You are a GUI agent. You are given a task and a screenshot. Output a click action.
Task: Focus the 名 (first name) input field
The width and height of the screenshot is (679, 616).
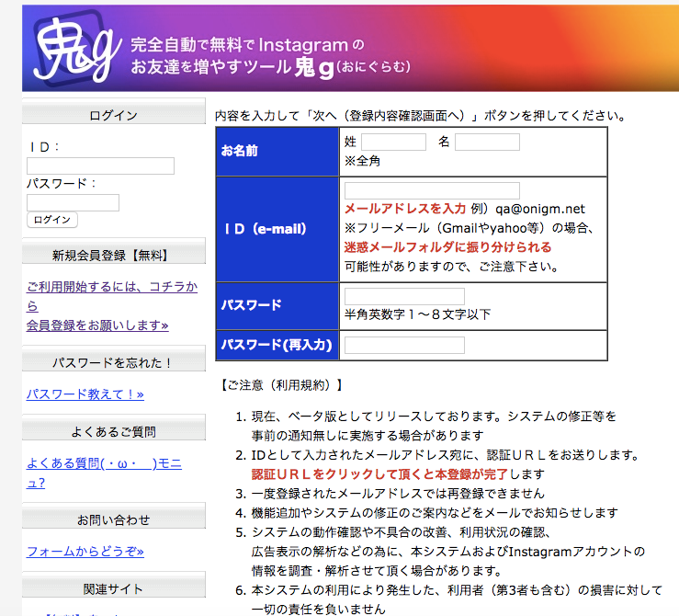pyautogui.click(x=487, y=143)
